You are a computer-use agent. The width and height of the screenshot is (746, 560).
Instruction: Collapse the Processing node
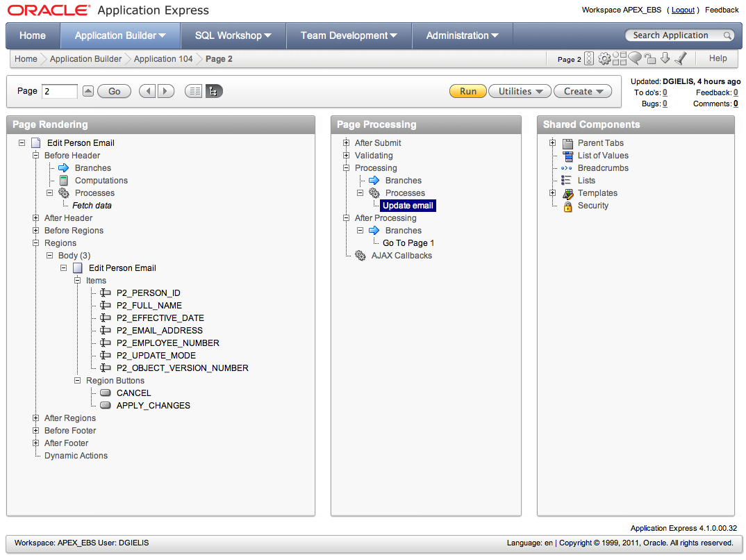[345, 167]
